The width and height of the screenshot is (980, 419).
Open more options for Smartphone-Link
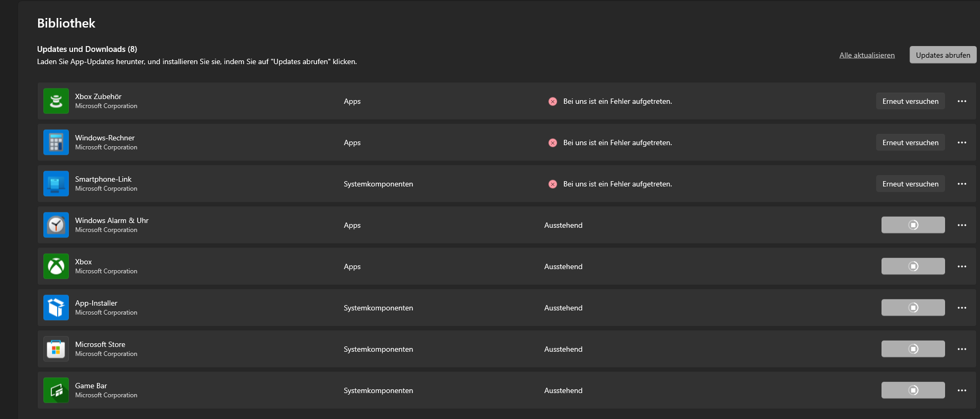coord(962,184)
